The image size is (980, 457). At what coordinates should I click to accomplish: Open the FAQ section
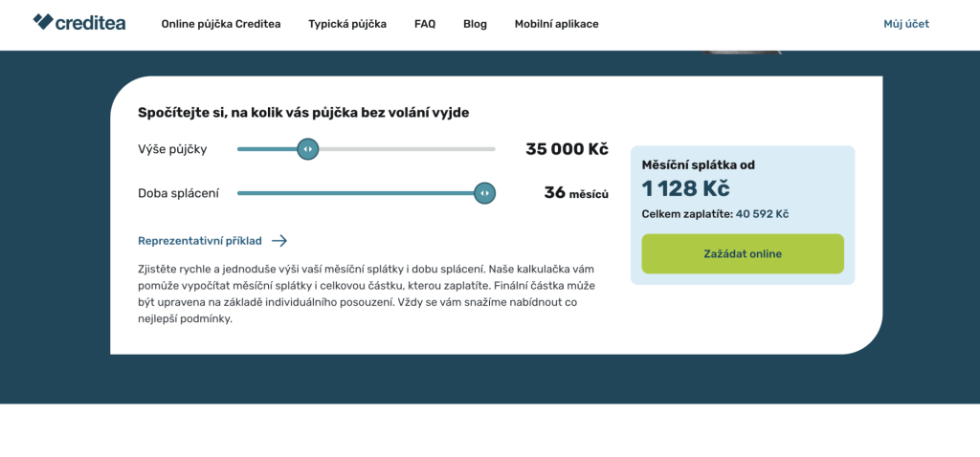coord(425,24)
